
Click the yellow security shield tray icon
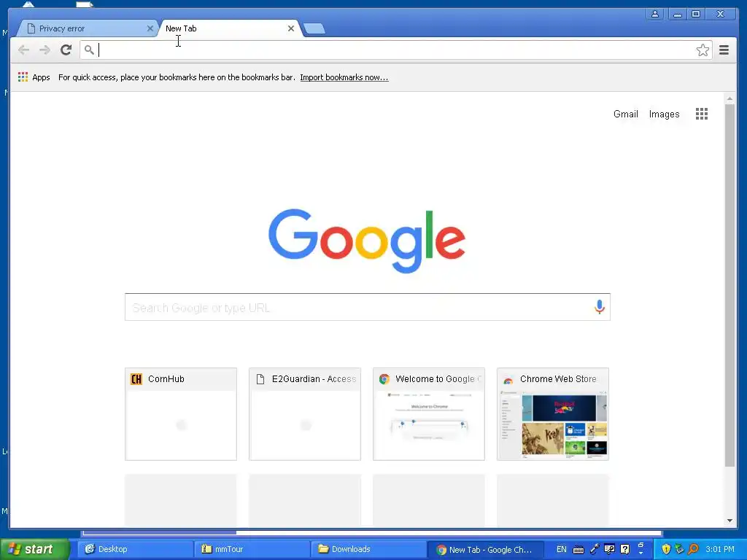[666, 549]
